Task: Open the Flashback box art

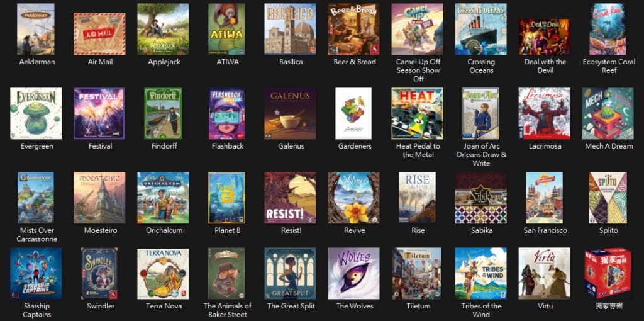Action: (x=226, y=113)
